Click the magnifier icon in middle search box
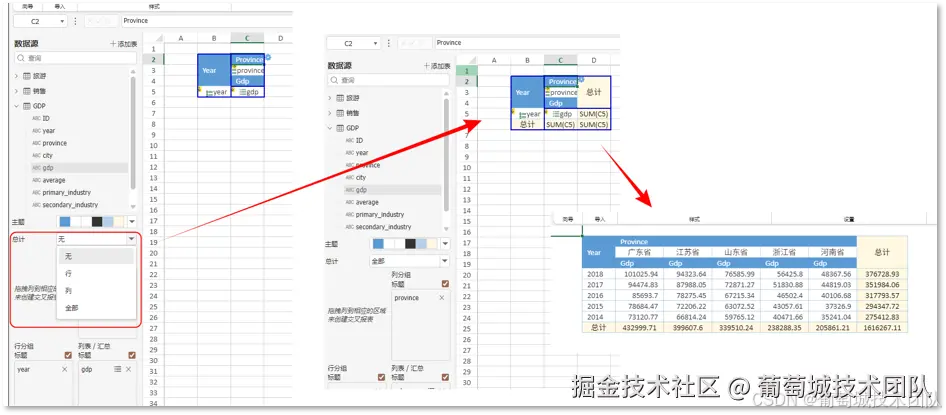The width and height of the screenshot is (946, 415). coord(334,80)
